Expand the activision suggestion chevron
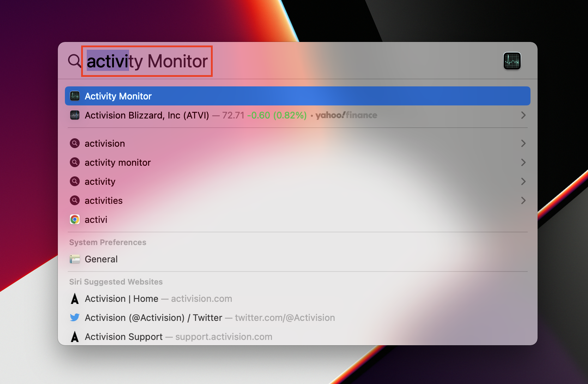Screen dimensions: 588x384 (523, 143)
